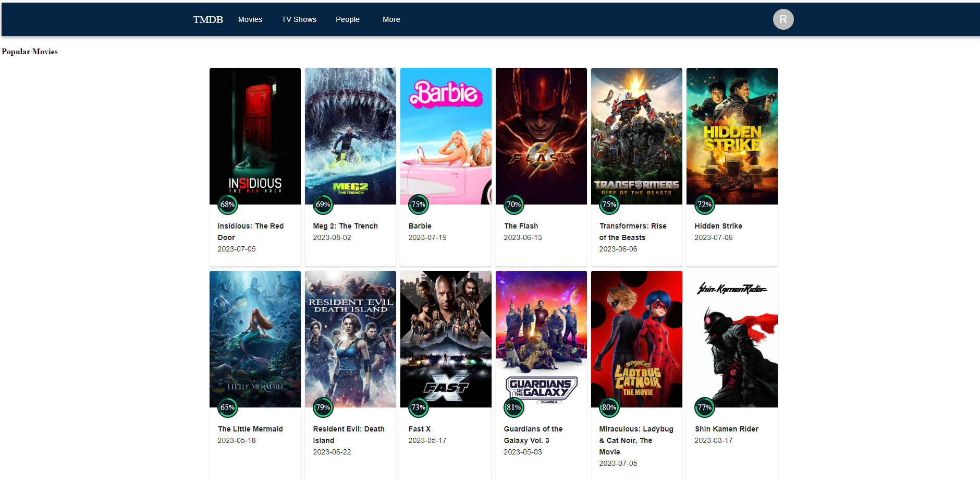The width and height of the screenshot is (980, 480).
Task: Click the 'Popular Movies' heading text
Action: (30, 52)
